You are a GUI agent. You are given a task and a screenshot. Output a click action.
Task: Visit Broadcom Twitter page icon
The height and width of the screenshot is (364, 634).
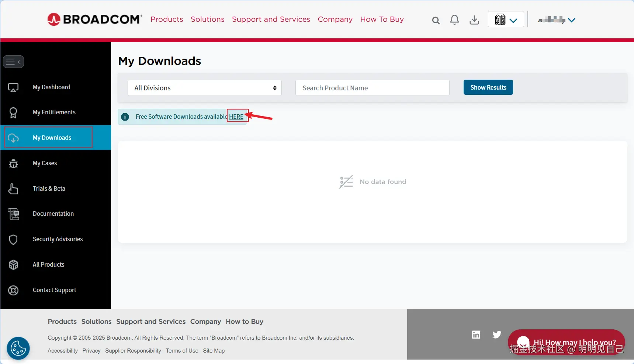(x=497, y=334)
